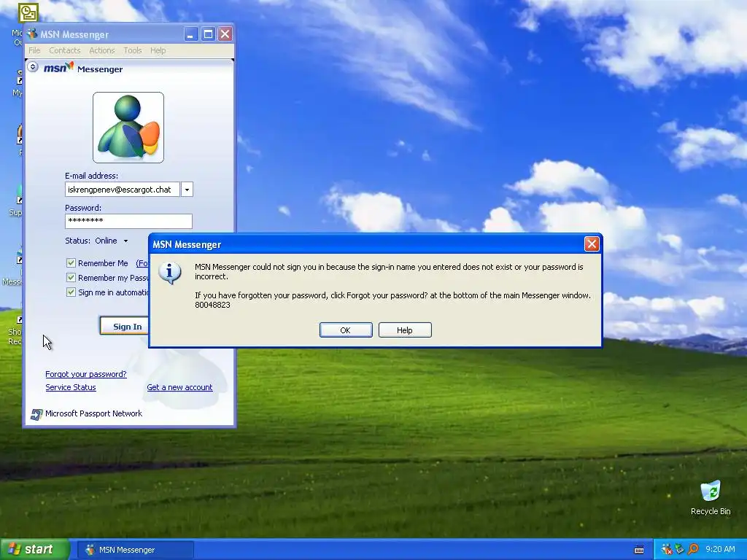The height and width of the screenshot is (560, 747).
Task: Open the Tools menu
Action: (x=133, y=50)
